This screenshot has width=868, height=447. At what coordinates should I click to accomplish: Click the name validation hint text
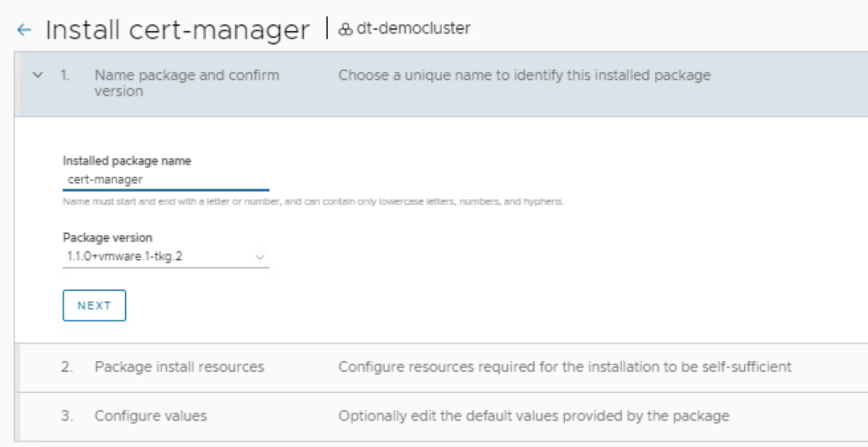(x=313, y=202)
